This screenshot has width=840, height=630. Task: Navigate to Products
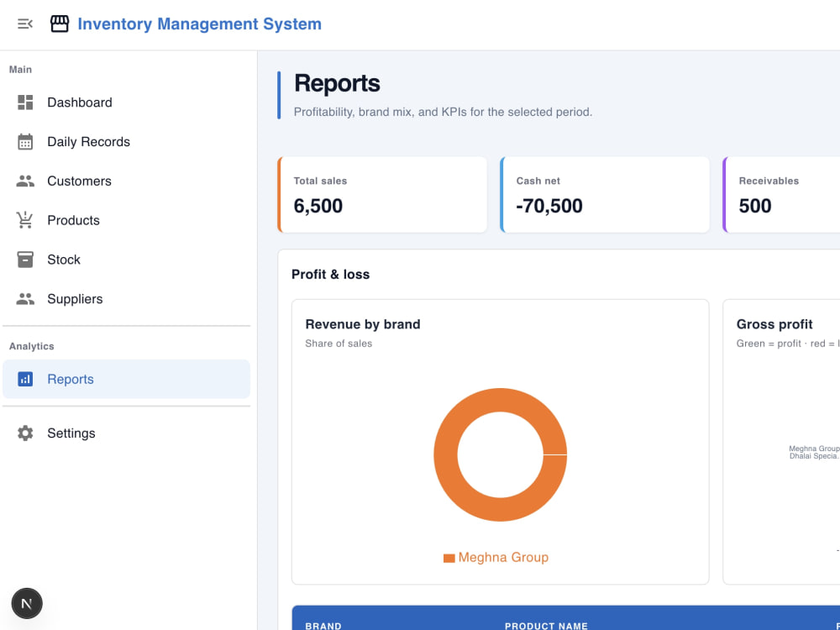pyautogui.click(x=127, y=220)
